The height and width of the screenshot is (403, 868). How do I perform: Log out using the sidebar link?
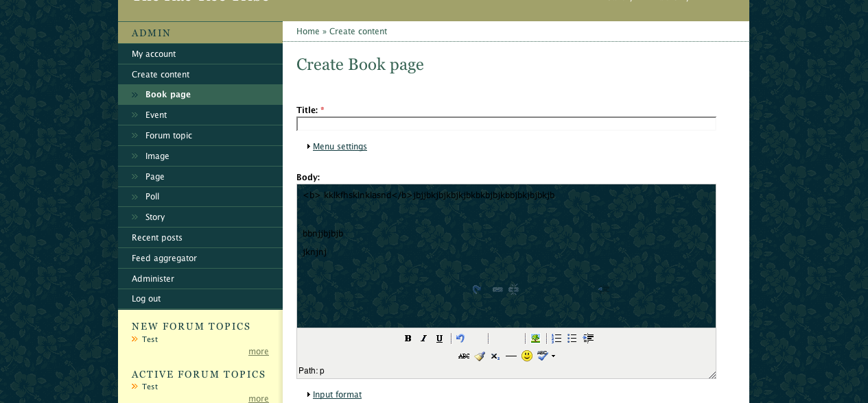pos(200,299)
